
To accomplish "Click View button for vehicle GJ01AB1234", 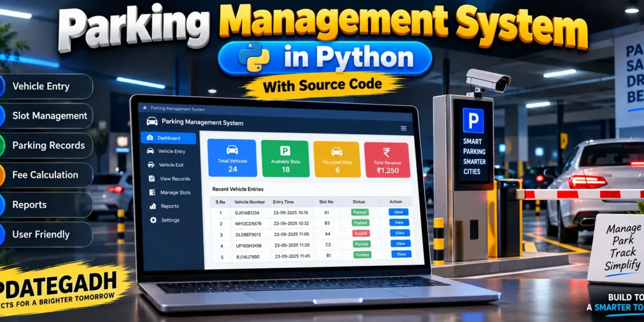I will [x=398, y=212].
